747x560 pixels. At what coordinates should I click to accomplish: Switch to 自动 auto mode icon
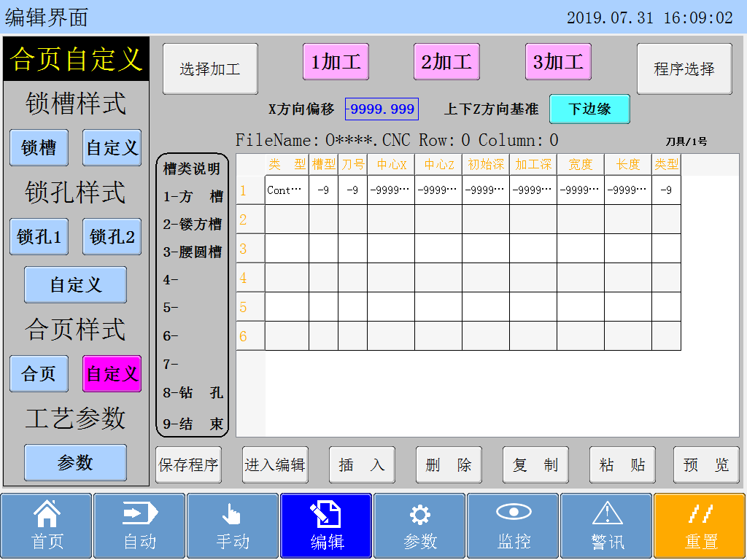[139, 526]
